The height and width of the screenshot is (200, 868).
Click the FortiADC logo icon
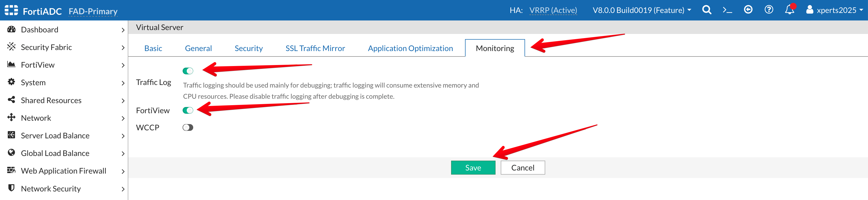pos(11,10)
